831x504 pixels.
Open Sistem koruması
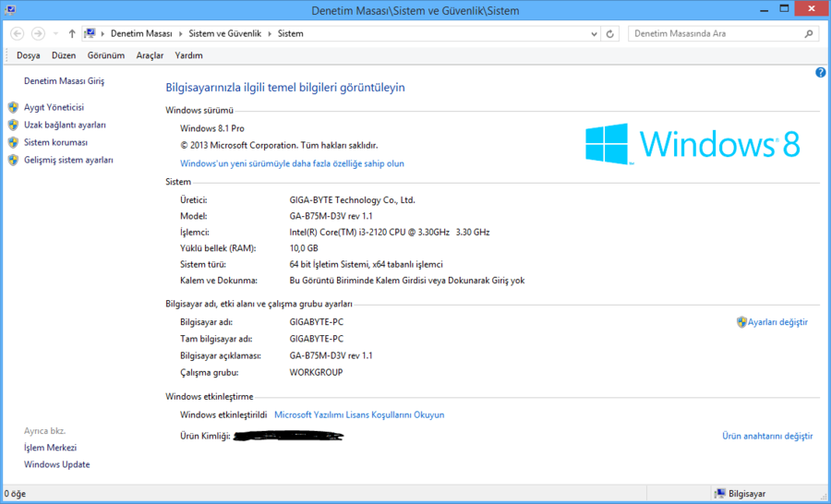click(55, 142)
